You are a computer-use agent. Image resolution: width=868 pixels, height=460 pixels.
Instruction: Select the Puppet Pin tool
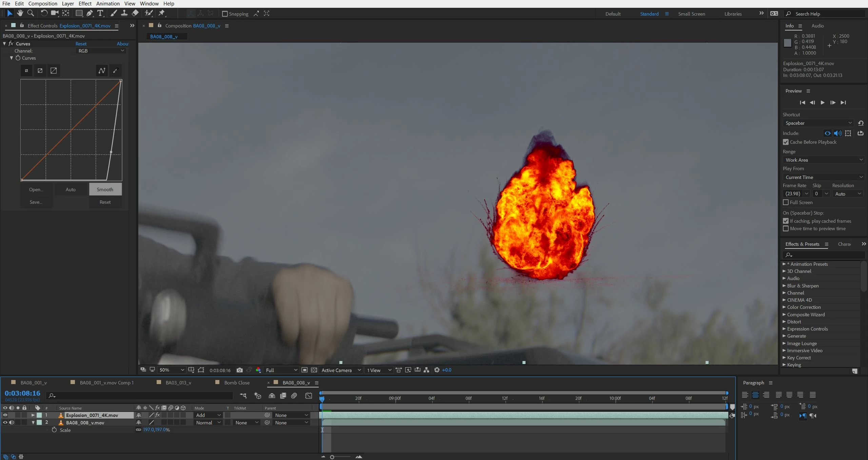(x=162, y=13)
